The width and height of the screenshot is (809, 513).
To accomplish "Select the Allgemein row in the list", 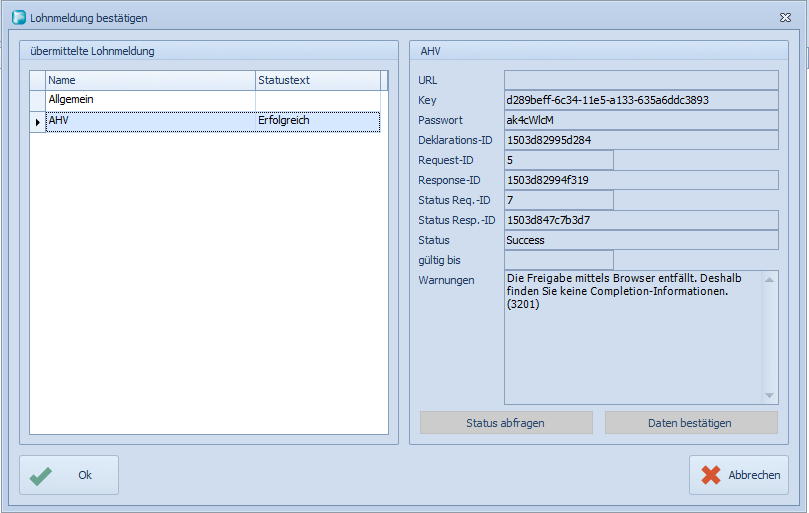I will [150, 100].
